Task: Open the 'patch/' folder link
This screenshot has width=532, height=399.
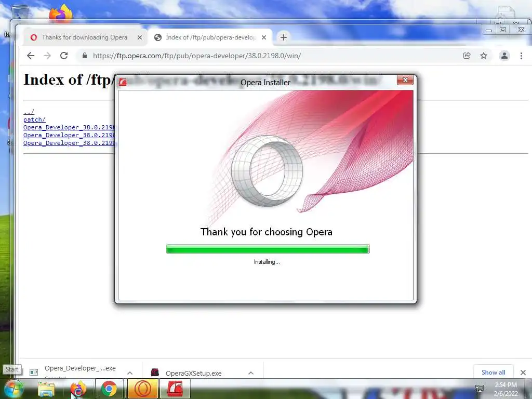Action: [x=34, y=119]
